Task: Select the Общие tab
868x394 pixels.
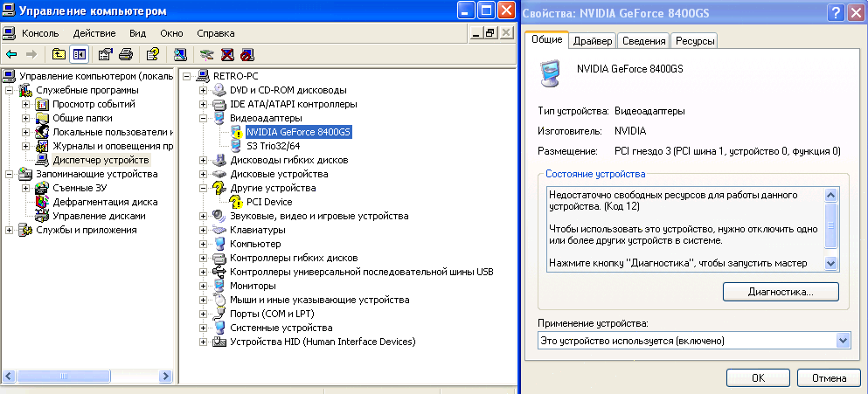Action: [x=547, y=40]
